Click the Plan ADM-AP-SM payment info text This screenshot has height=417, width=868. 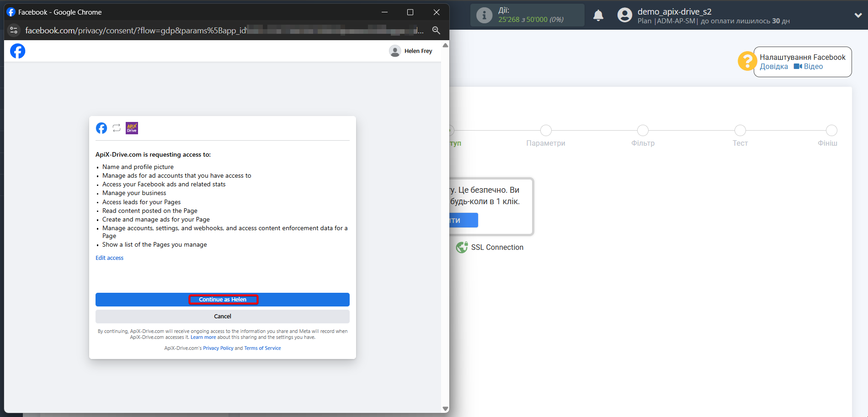(x=714, y=21)
